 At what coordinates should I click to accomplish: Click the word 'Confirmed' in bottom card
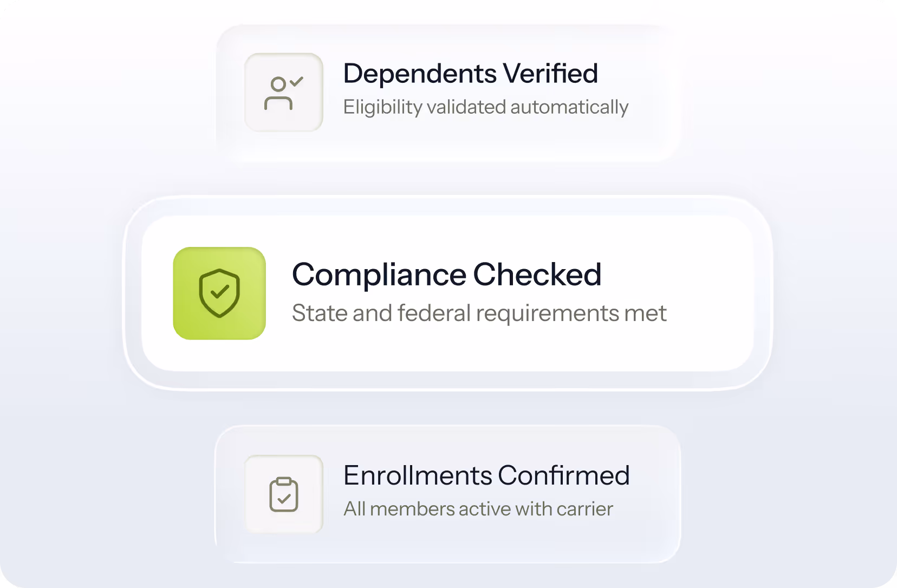click(564, 475)
